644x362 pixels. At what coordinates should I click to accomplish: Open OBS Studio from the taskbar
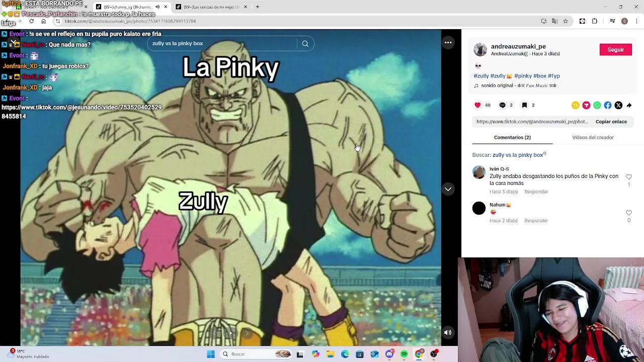(434, 354)
